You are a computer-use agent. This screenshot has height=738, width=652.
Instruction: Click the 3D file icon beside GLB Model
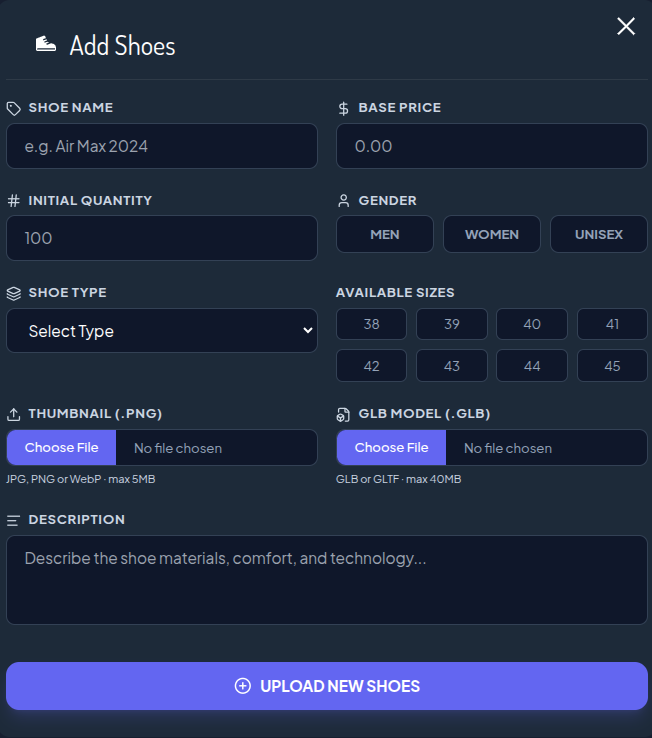click(343, 415)
